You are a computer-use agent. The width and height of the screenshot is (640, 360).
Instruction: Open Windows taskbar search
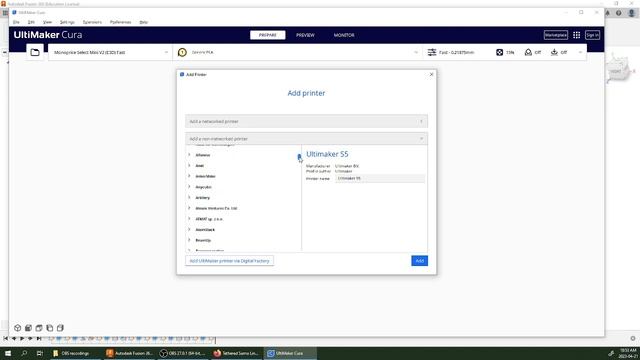click(x=24, y=353)
